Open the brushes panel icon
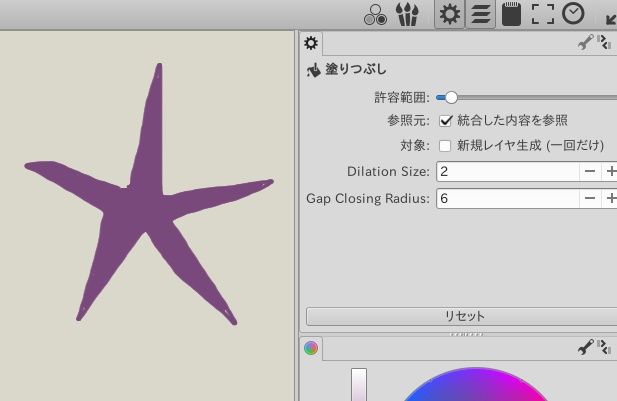 pos(406,15)
